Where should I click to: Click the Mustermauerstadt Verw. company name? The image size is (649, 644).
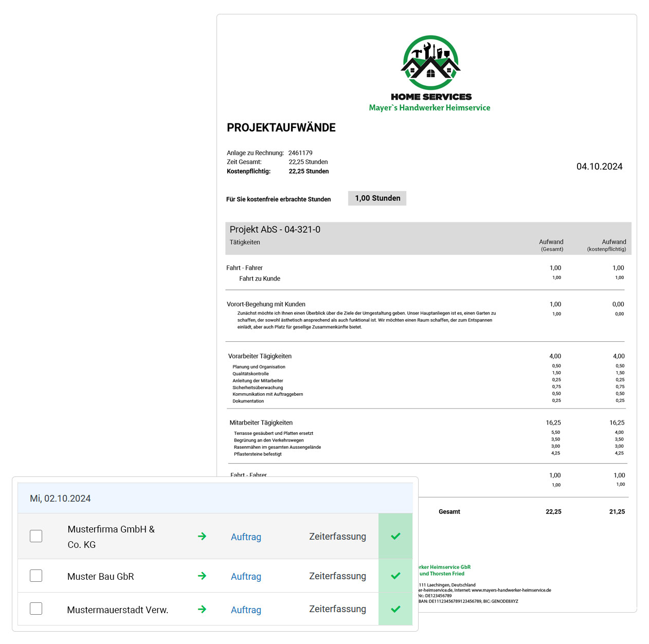click(118, 610)
